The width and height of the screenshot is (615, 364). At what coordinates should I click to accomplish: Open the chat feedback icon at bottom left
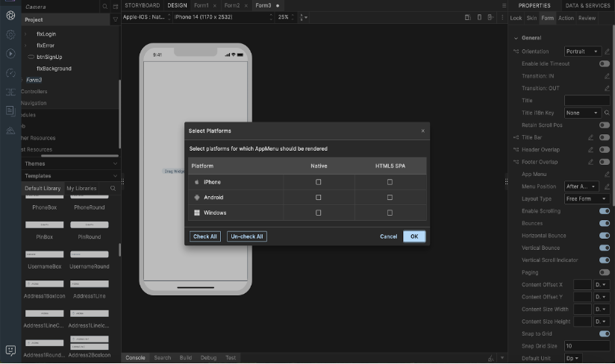point(10,350)
